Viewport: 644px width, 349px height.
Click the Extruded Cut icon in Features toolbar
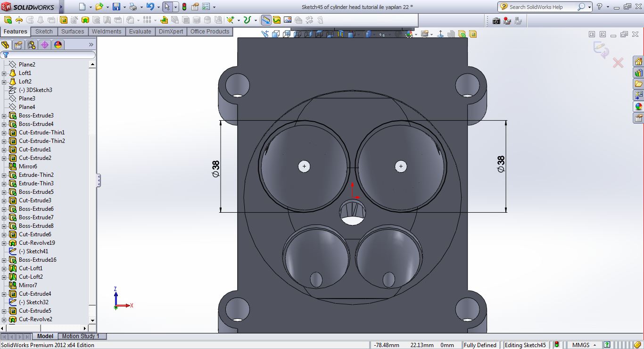64,20
